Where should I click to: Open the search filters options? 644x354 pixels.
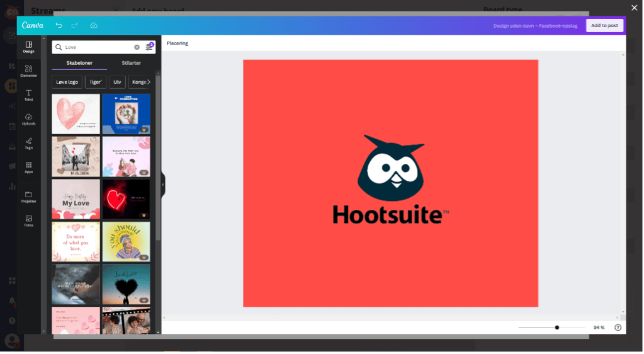click(149, 47)
